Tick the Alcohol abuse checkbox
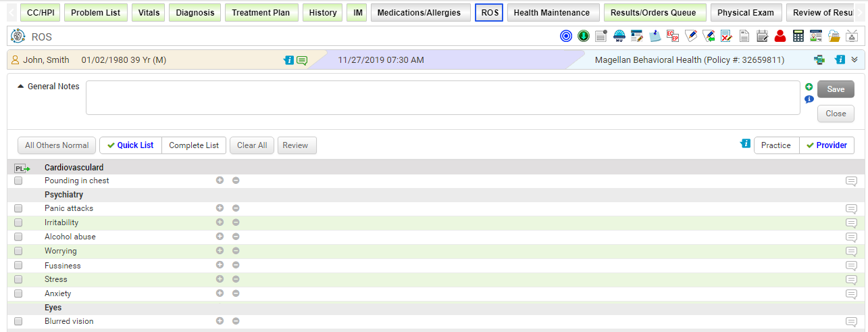 [x=18, y=237]
